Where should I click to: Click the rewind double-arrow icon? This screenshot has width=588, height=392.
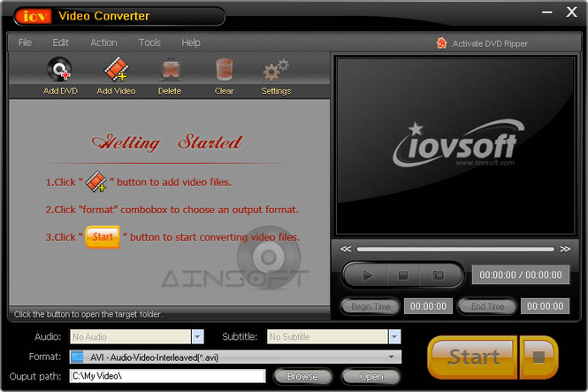pyautogui.click(x=346, y=250)
